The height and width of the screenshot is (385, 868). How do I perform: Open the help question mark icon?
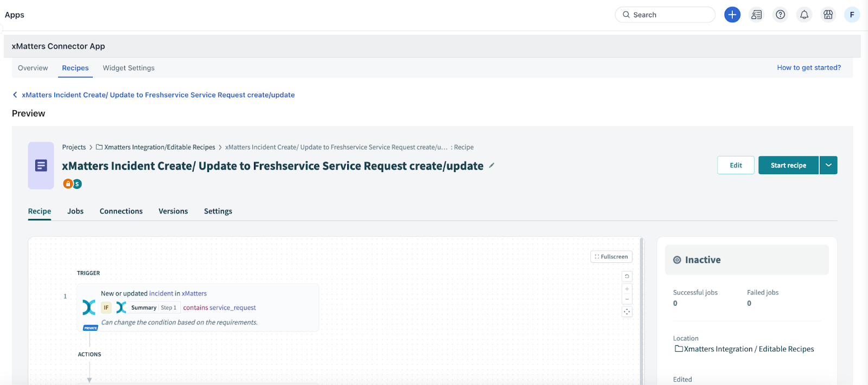click(x=780, y=15)
